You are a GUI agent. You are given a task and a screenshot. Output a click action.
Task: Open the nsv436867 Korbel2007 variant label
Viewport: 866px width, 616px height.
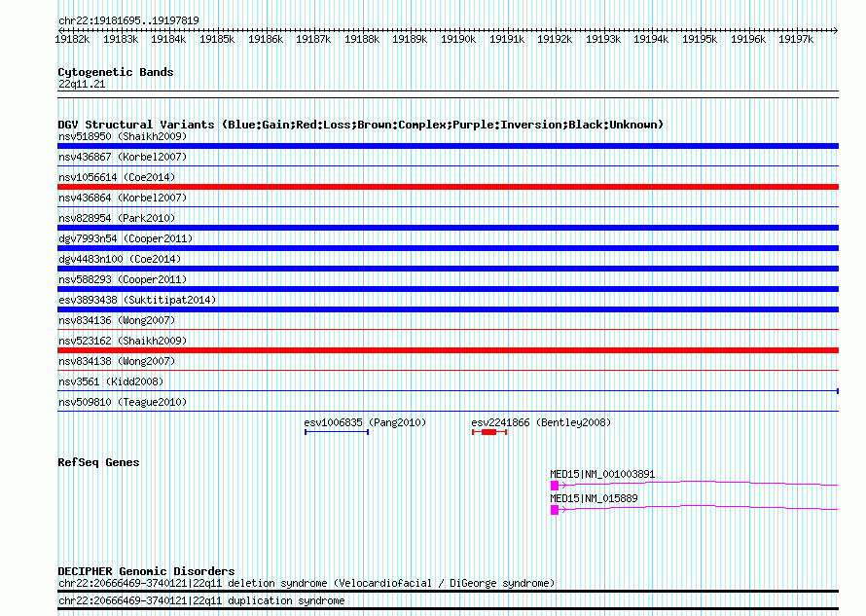pos(123,157)
